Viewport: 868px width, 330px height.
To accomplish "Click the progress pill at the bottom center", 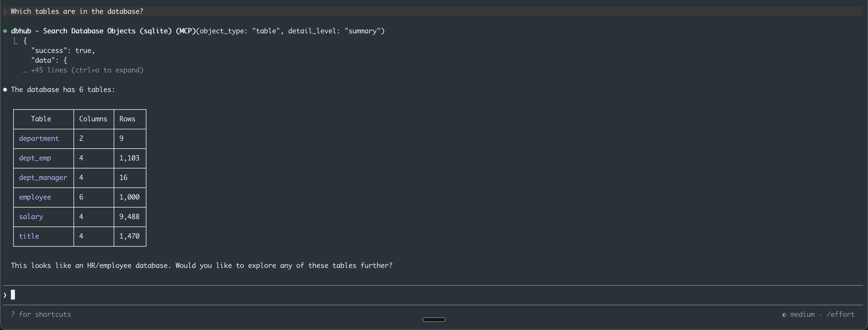I will click(x=434, y=319).
